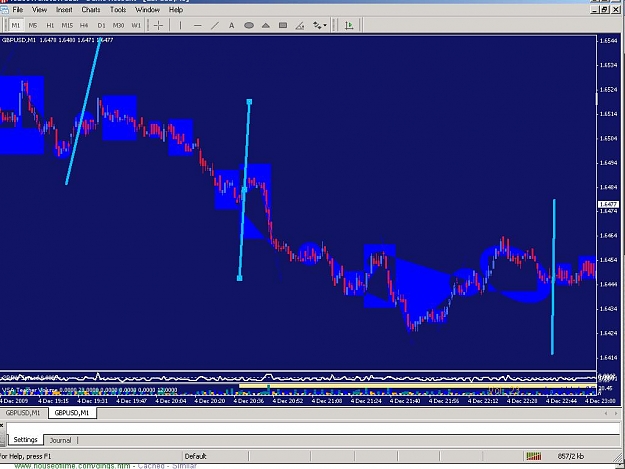625x469 pixels.
Task: Click the 'For Help, press F1' status text
Action: click(26, 456)
